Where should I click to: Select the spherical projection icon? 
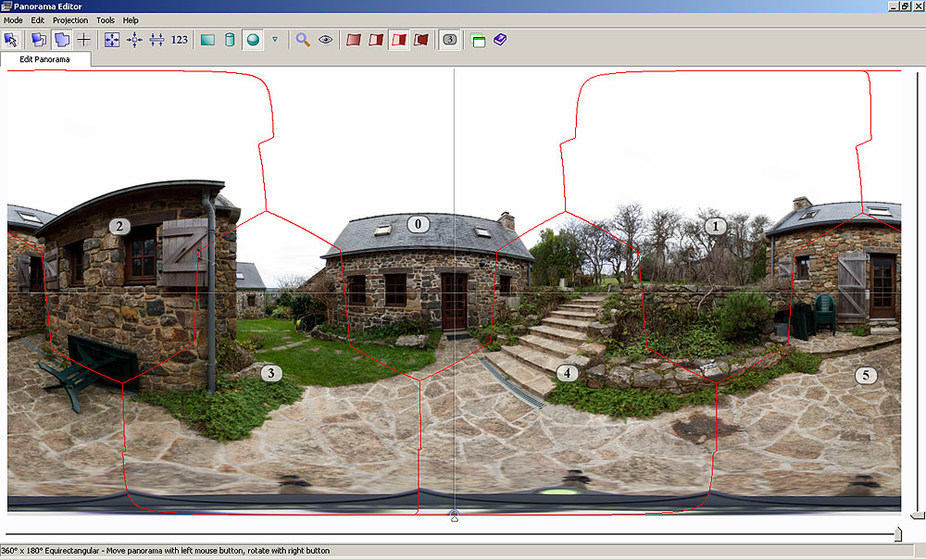click(252, 40)
